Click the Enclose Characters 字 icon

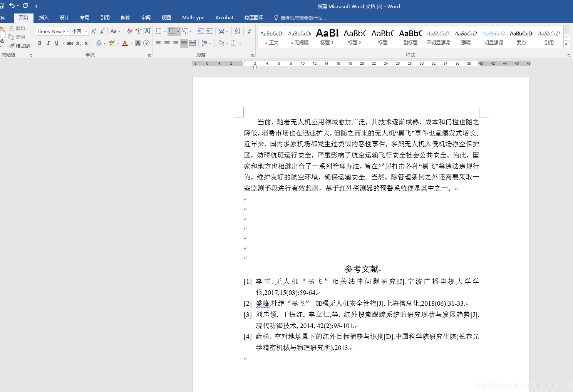pyautogui.click(x=146, y=43)
